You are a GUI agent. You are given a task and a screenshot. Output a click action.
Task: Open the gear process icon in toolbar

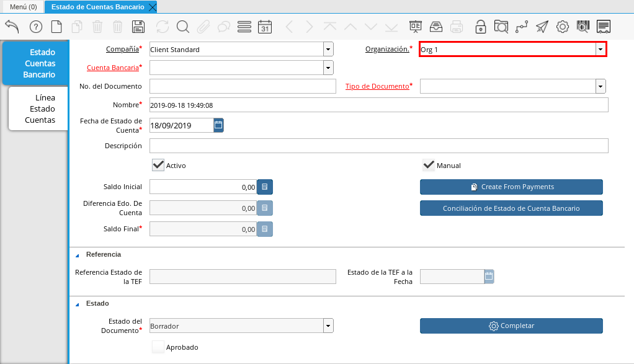pyautogui.click(x=563, y=27)
